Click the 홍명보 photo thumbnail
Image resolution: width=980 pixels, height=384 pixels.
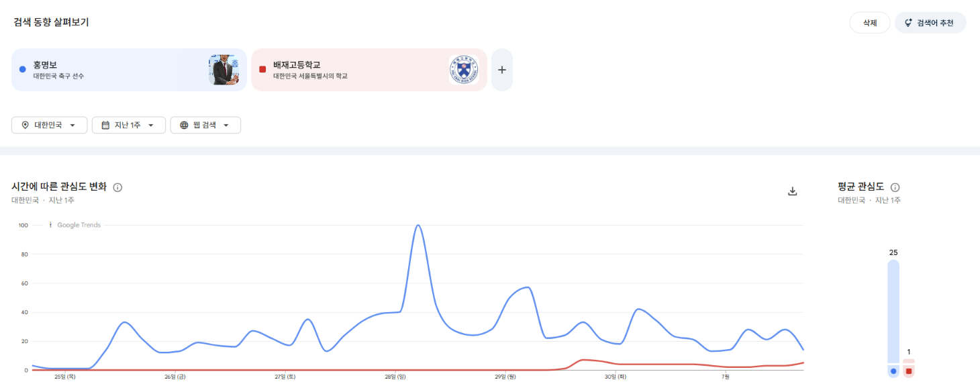pos(224,70)
